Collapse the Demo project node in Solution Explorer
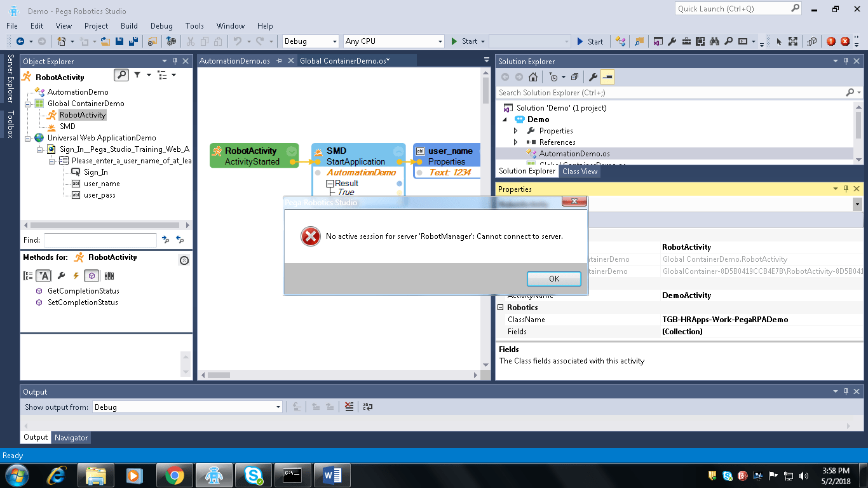 pyautogui.click(x=505, y=119)
